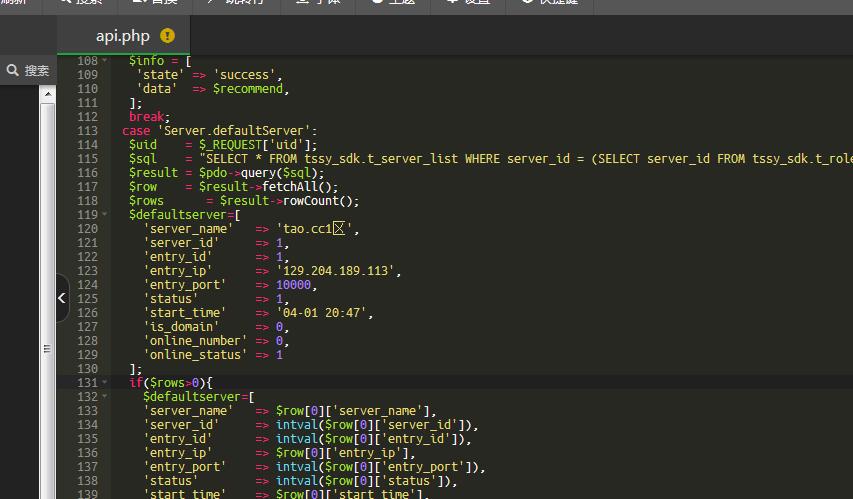Collapse the if($rows>0) block at line 131
This screenshot has width=853, height=499.
point(105,383)
